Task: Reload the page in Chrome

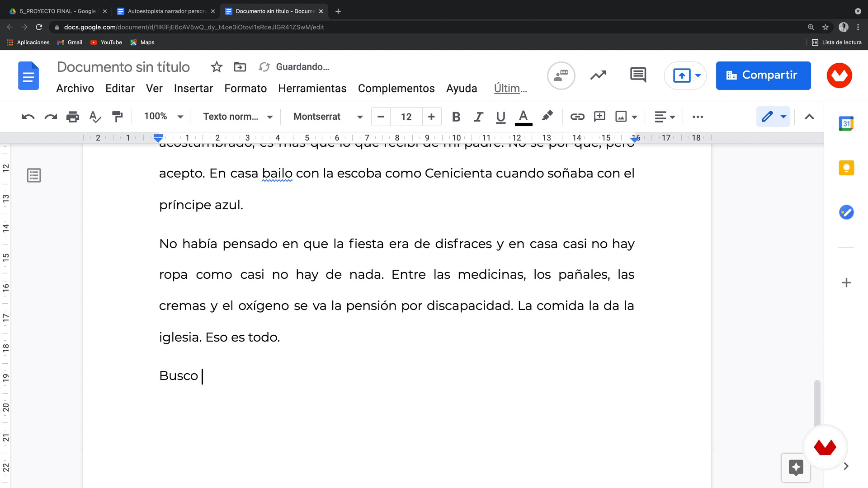Action: [39, 27]
